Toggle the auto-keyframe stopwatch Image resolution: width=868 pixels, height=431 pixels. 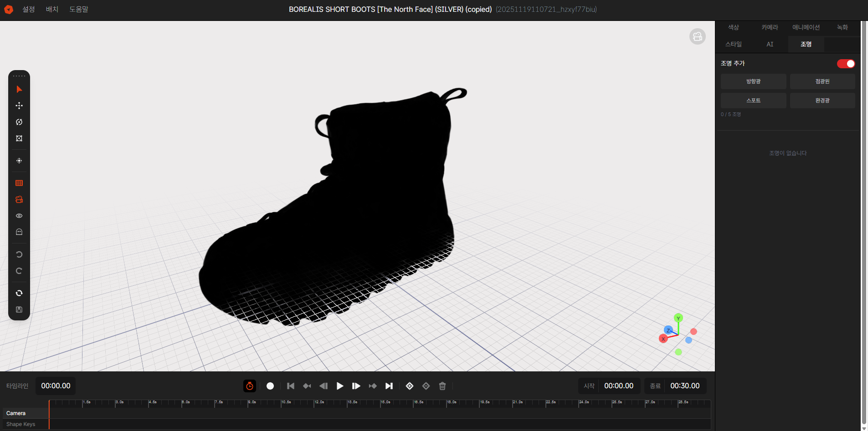pyautogui.click(x=250, y=386)
